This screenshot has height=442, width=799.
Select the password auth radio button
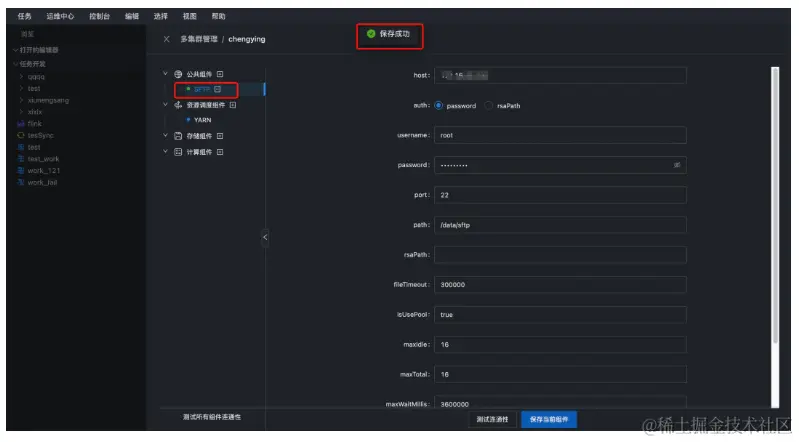tap(438, 106)
